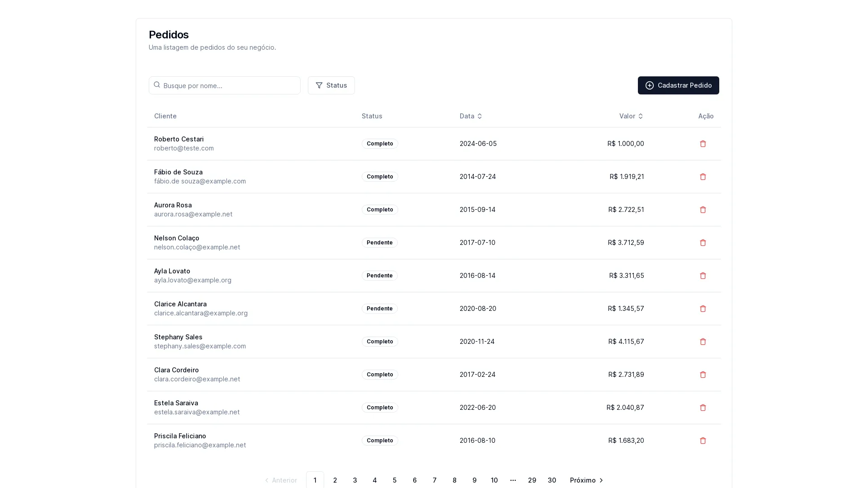Click trash icon for Clarice Alcantara
Screen dimensions: 868x488
click(703, 309)
